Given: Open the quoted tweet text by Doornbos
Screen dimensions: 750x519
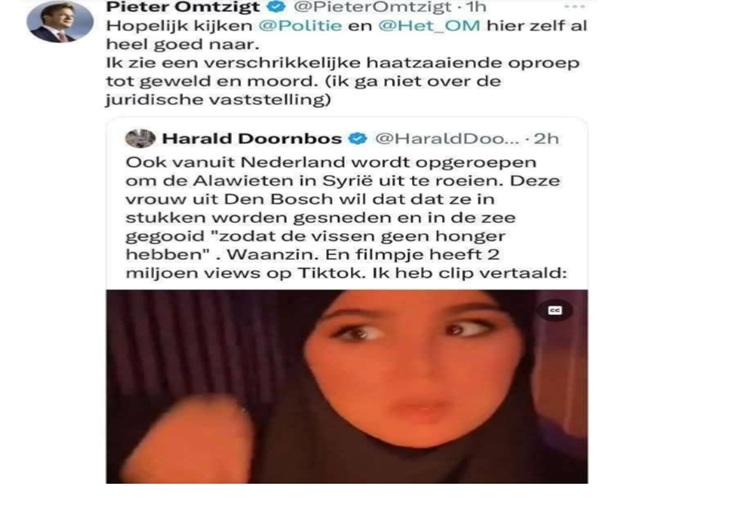Looking at the screenshot, I should pos(345,217).
